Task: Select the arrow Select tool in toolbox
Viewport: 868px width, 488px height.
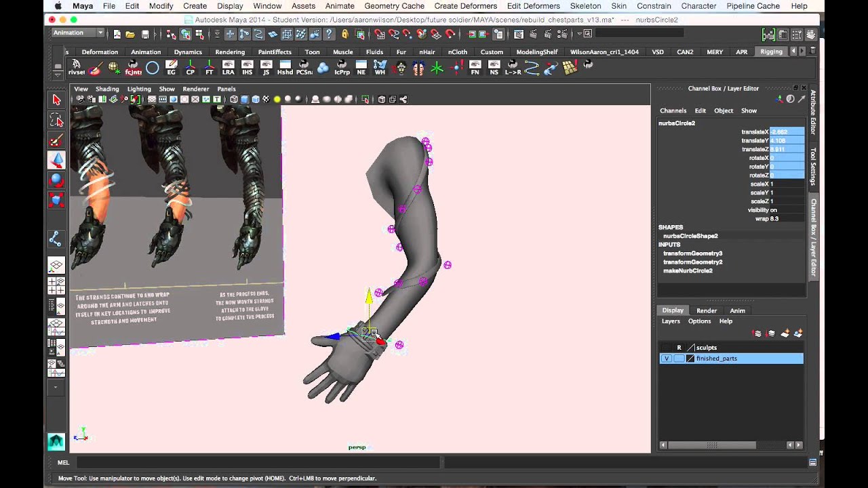Action: coord(56,100)
